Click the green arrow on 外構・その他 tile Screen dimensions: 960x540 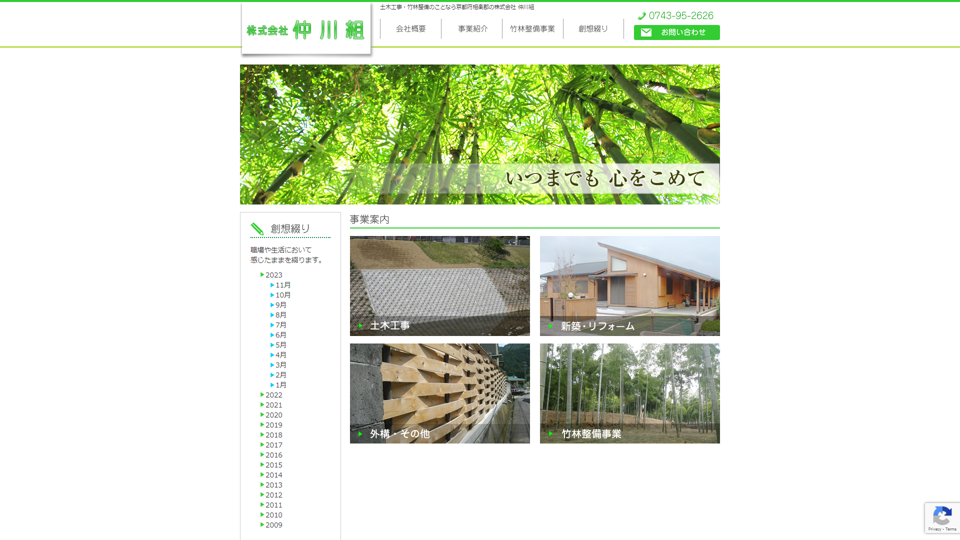361,434
